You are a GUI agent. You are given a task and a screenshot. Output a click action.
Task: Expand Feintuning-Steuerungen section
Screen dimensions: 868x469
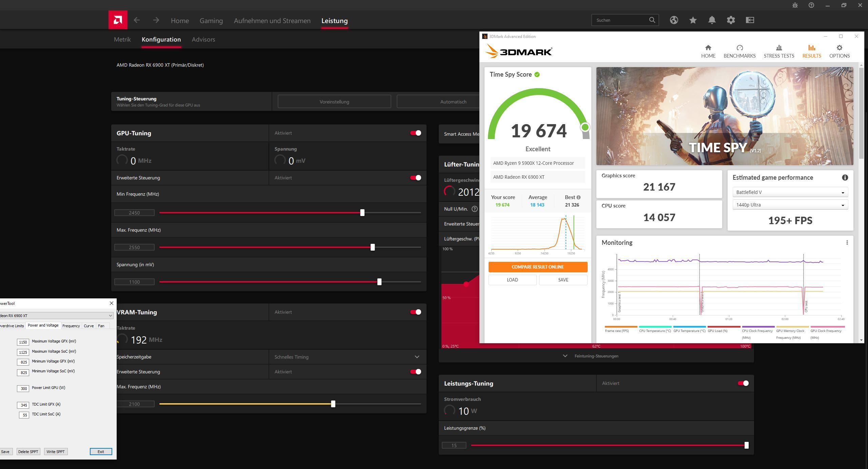click(x=596, y=356)
